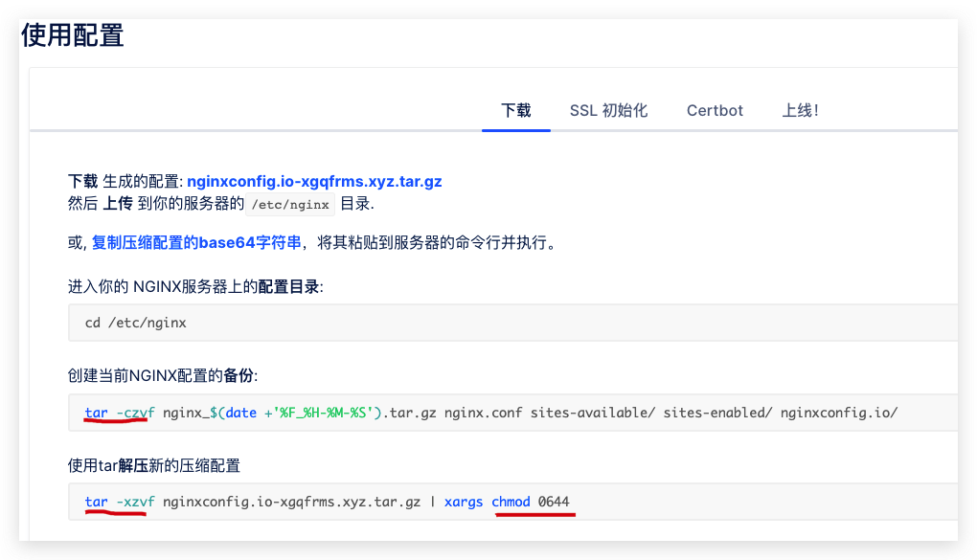Select the 下载 tab

pos(516,110)
